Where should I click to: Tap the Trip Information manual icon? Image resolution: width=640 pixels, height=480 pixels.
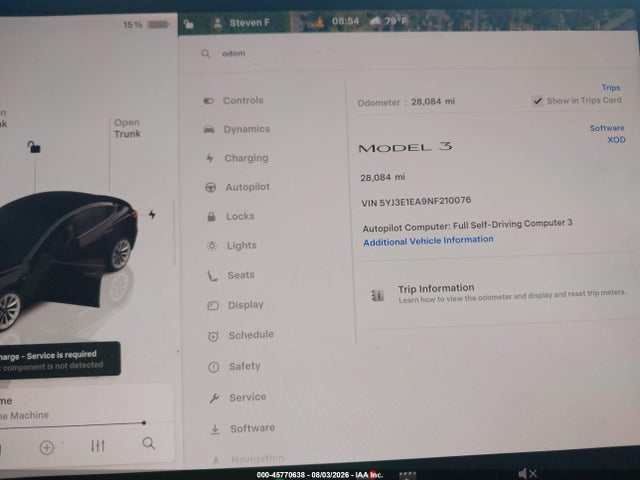point(378,295)
